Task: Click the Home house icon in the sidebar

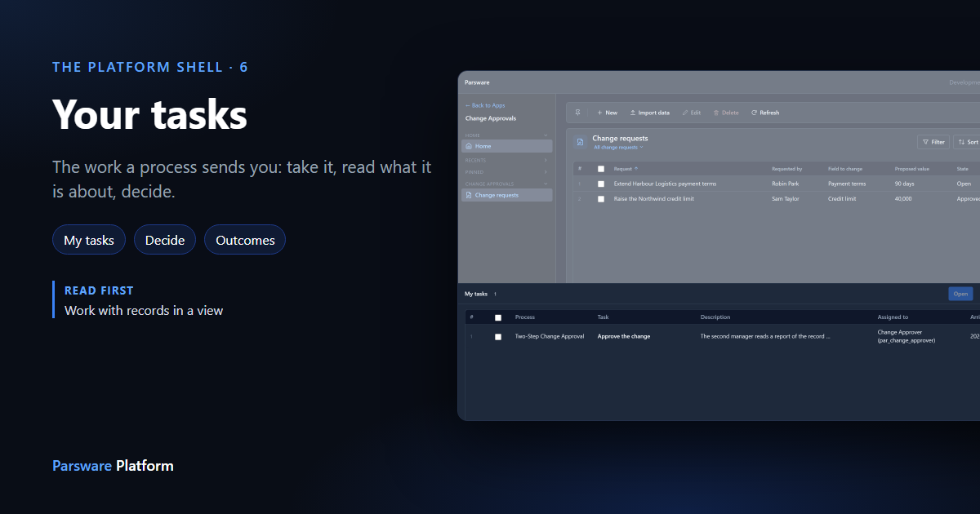Action: (469, 146)
